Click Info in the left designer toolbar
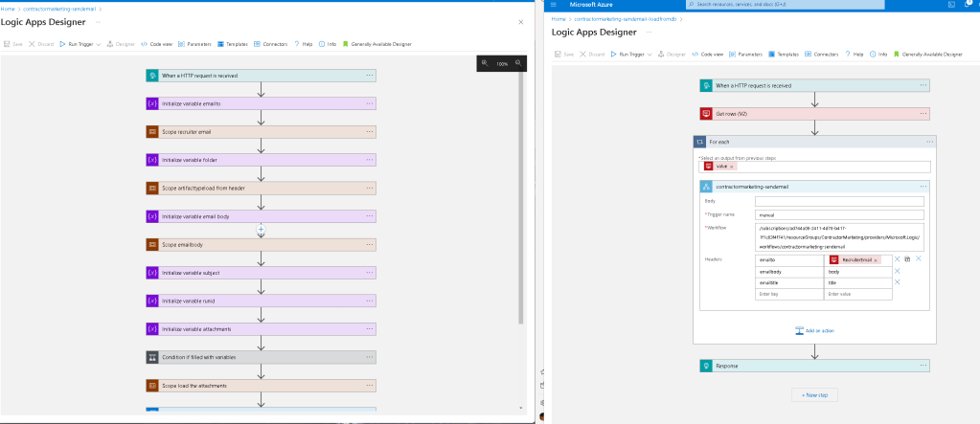 point(328,44)
